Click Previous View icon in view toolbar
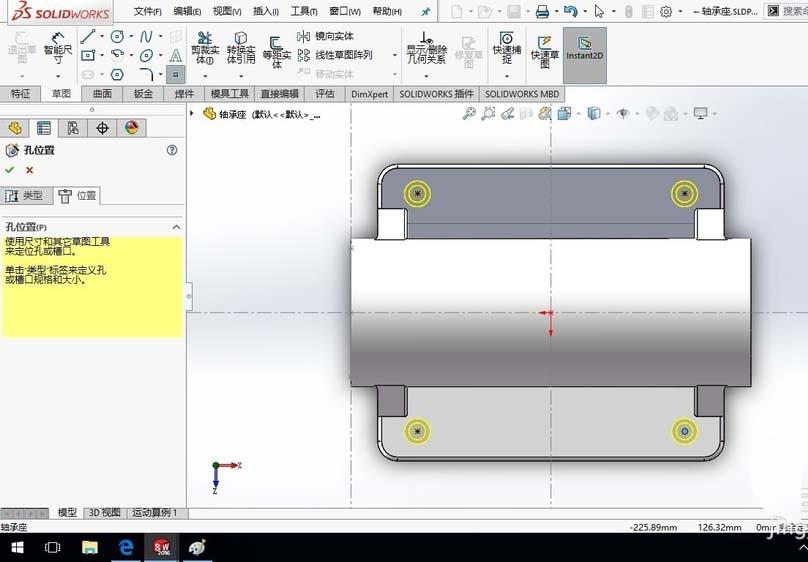This screenshot has width=808, height=562. (x=507, y=113)
